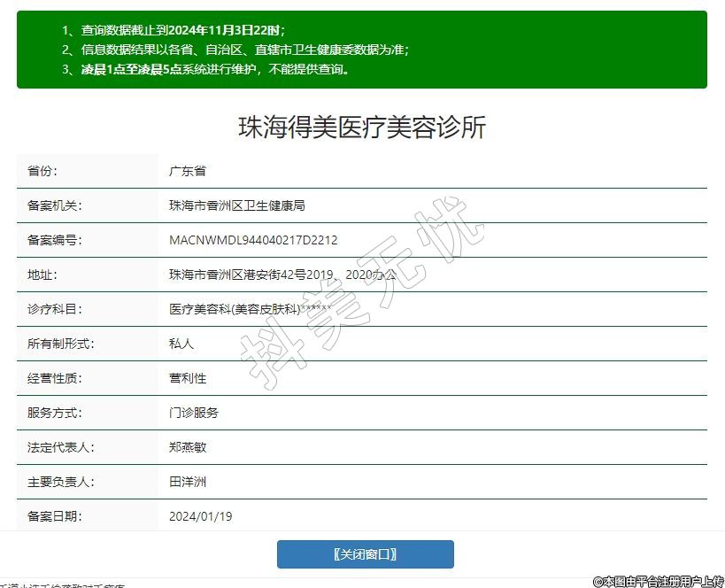Screen dimensions: 725x588
Task: Click the 地址 row label
Action: coord(42,275)
